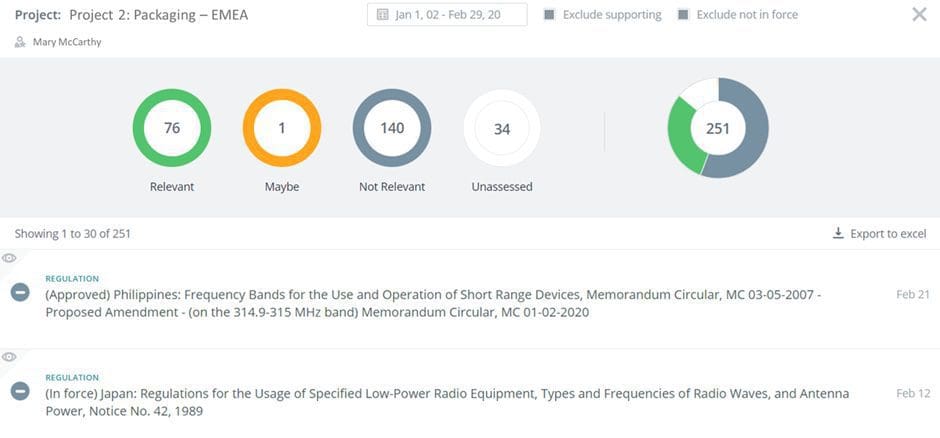Select the orange Maybe circle showing 1
940x438 pixels.
point(282,128)
